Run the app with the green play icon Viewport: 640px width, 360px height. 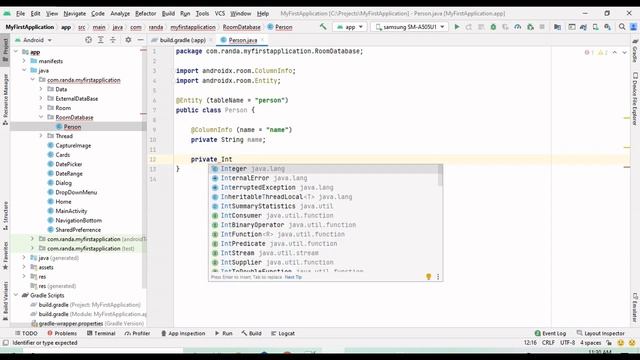click(x=457, y=27)
